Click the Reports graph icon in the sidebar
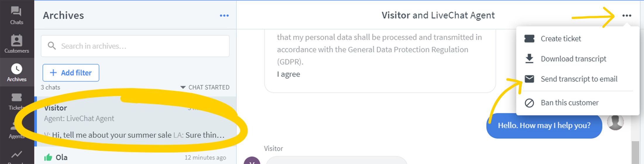Screen dimensions: 644x164 pos(17,154)
